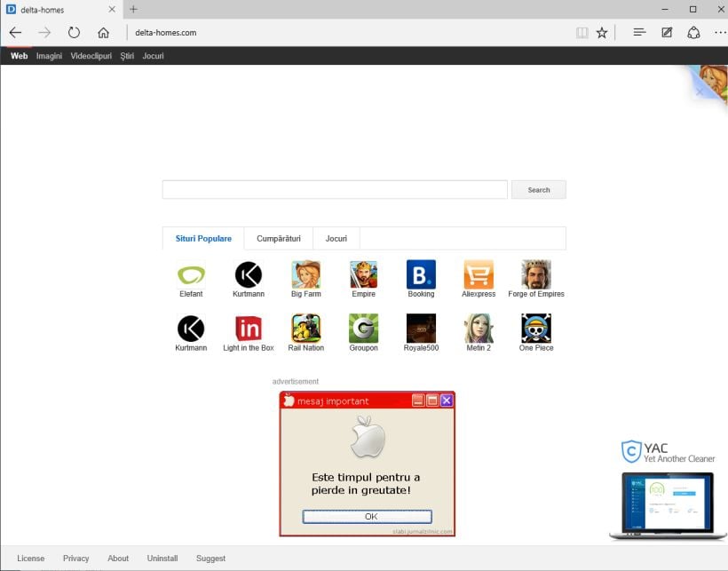Open the YAC Yet Another Cleaner ad
Screen dimensions: 728x571
pos(668,452)
